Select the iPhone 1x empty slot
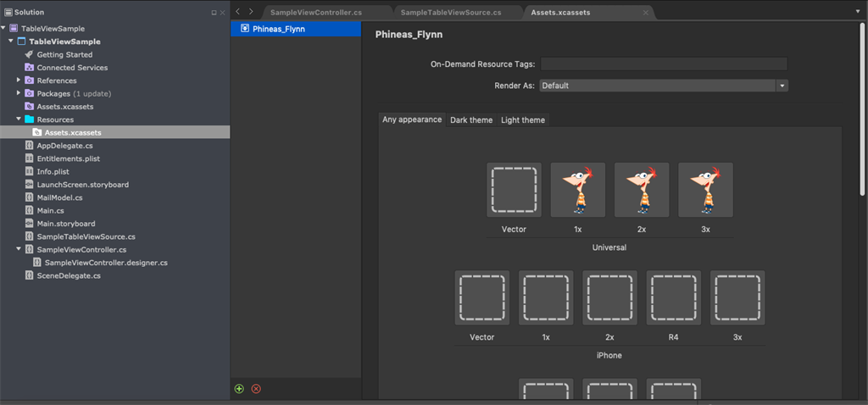Viewport: 868px width, 405px height. 546,297
